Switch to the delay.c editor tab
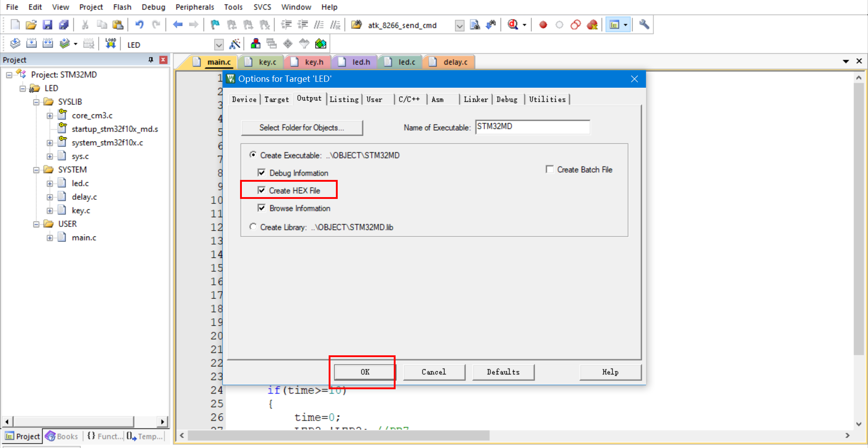Screen dimensions: 868x448 pyautogui.click(x=450, y=62)
